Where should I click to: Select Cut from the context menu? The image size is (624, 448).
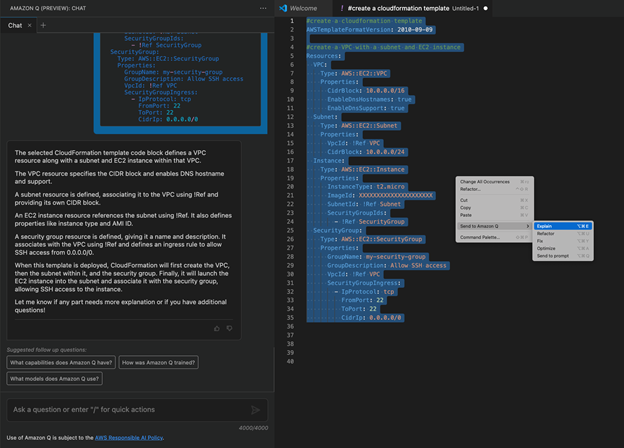[x=494, y=200]
